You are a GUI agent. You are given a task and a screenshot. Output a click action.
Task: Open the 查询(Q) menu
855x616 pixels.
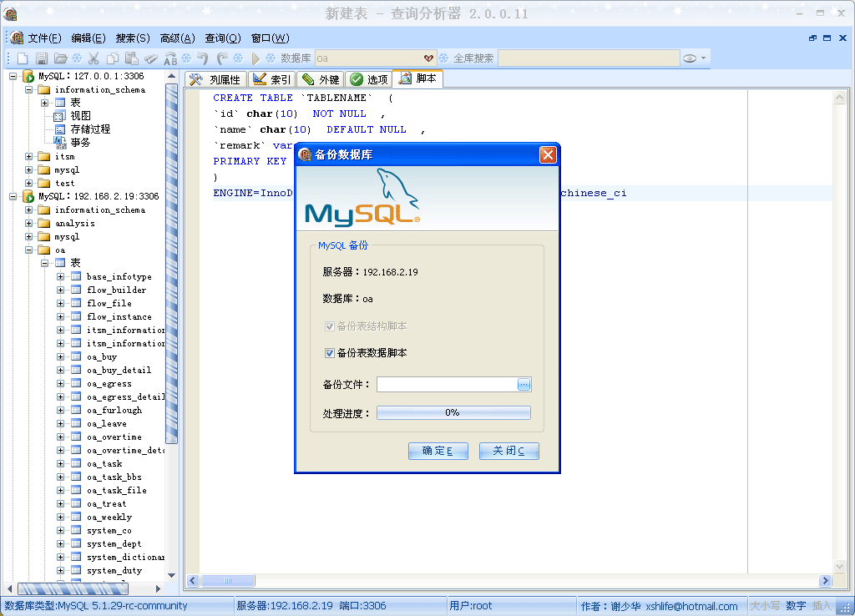222,38
